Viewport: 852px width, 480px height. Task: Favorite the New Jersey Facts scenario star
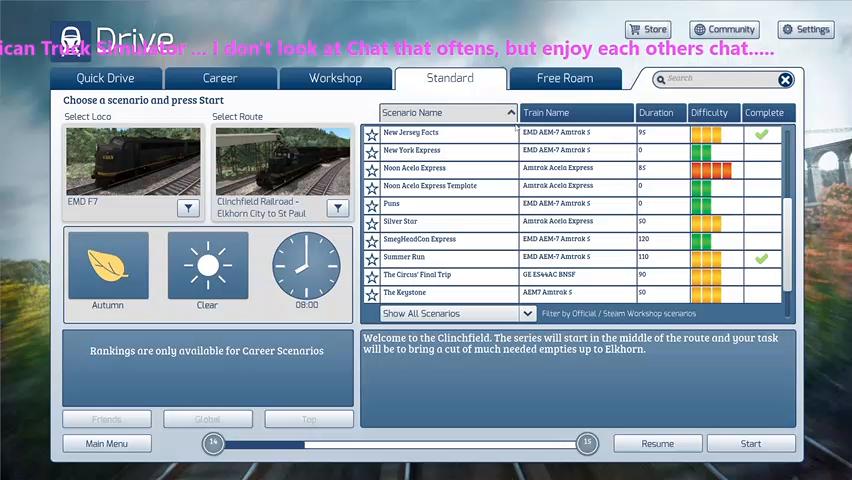point(372,135)
